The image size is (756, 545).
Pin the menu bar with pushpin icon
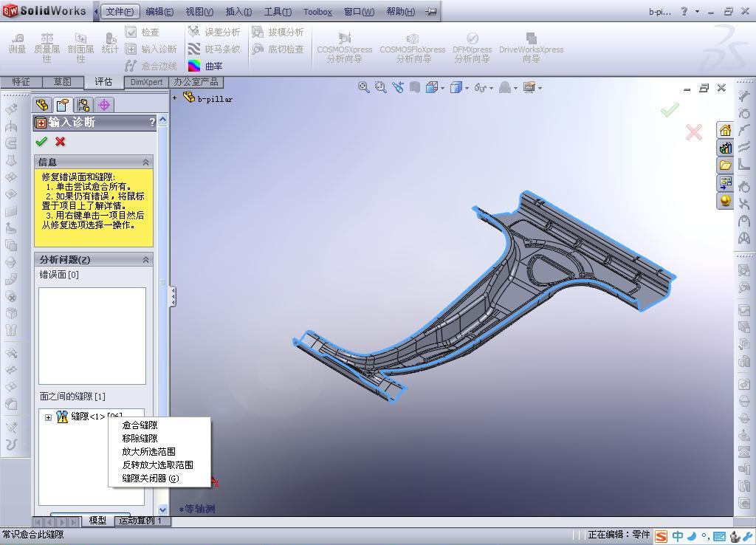(430, 11)
